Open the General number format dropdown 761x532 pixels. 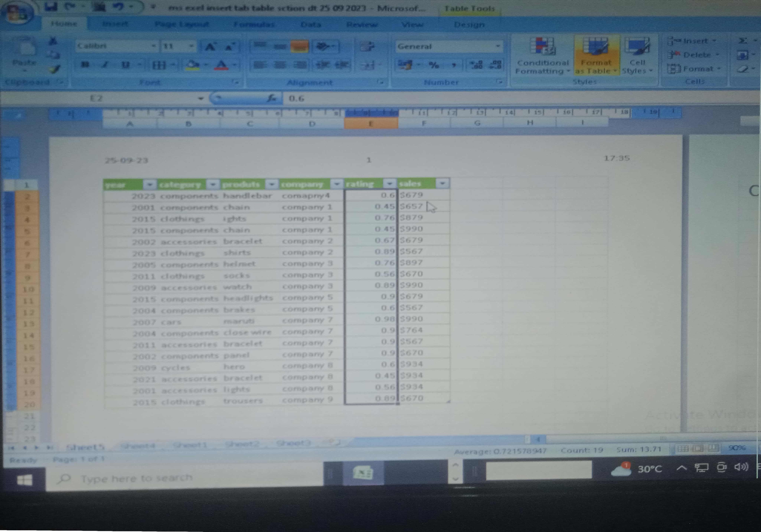497,46
